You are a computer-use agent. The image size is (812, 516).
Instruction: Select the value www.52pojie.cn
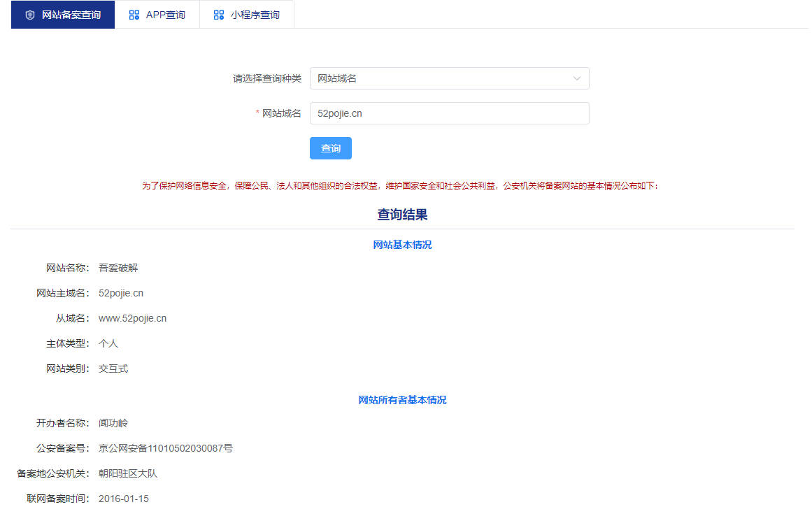(x=133, y=318)
